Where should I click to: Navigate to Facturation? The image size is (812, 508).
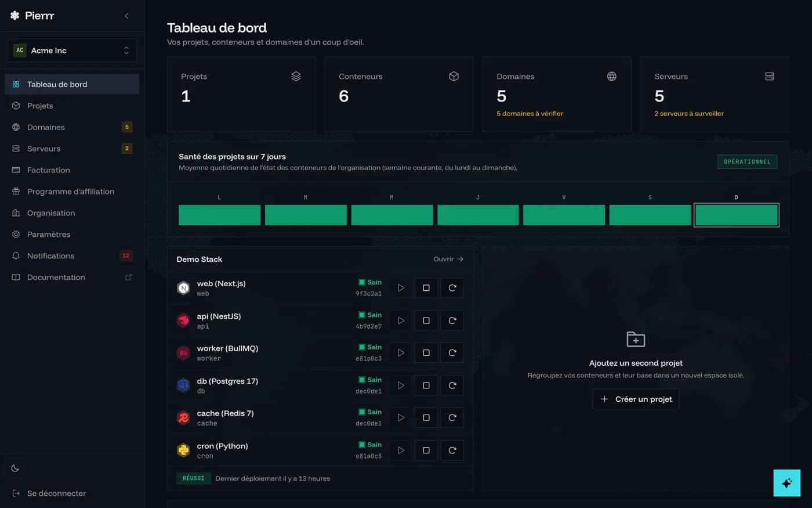(x=72, y=170)
